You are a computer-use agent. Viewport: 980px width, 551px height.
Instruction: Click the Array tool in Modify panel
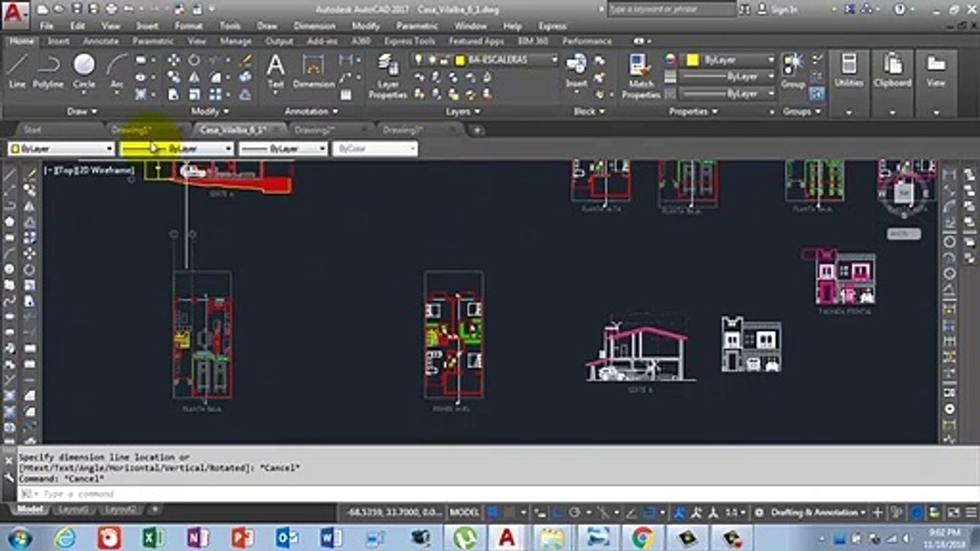tap(215, 94)
